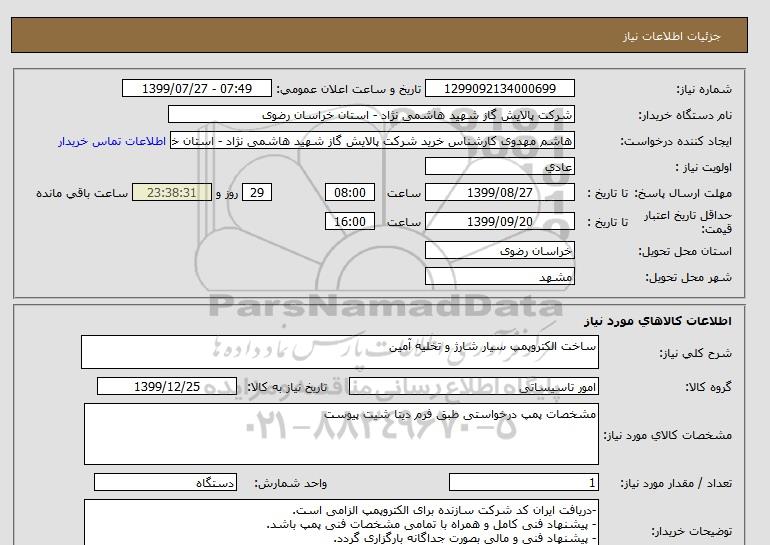Click the header title جزئیات اطلاعات نیاز
Image resolution: width=770 pixels, height=545 pixels.
click(671, 36)
